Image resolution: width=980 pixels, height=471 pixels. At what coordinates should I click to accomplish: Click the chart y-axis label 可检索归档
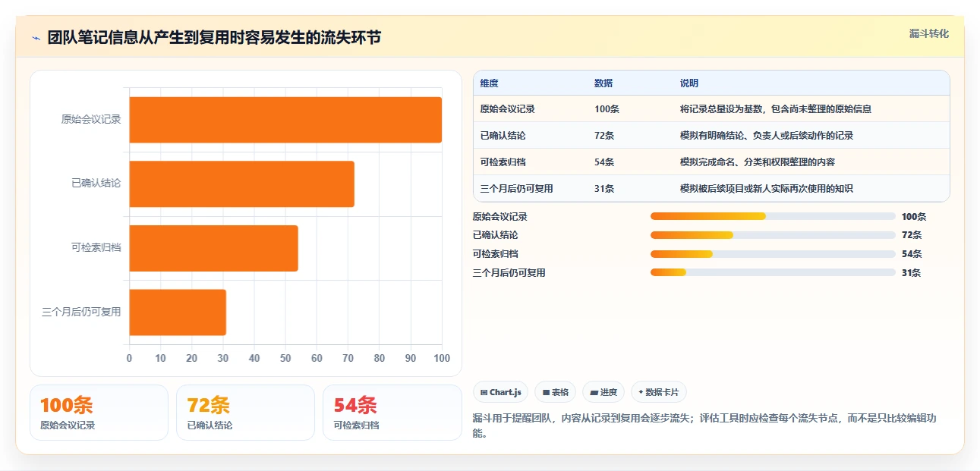click(96, 247)
